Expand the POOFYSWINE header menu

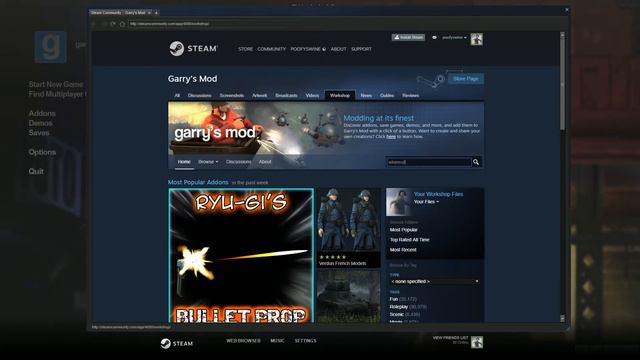click(308, 49)
